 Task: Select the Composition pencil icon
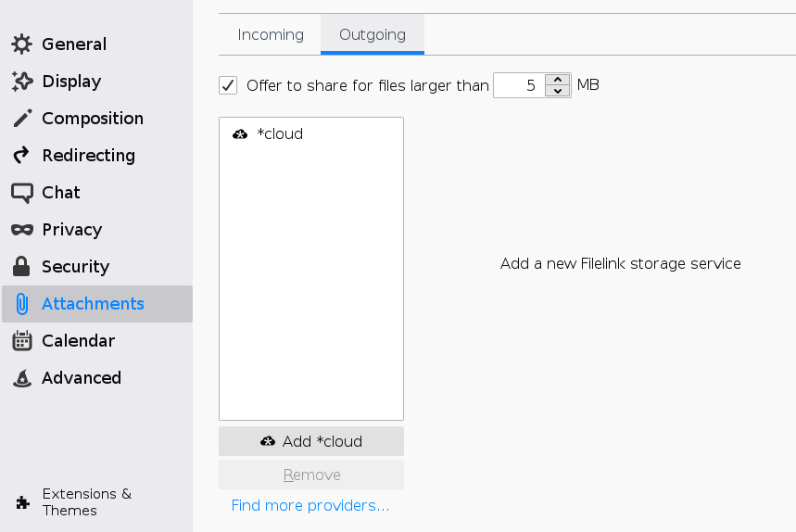click(21, 119)
